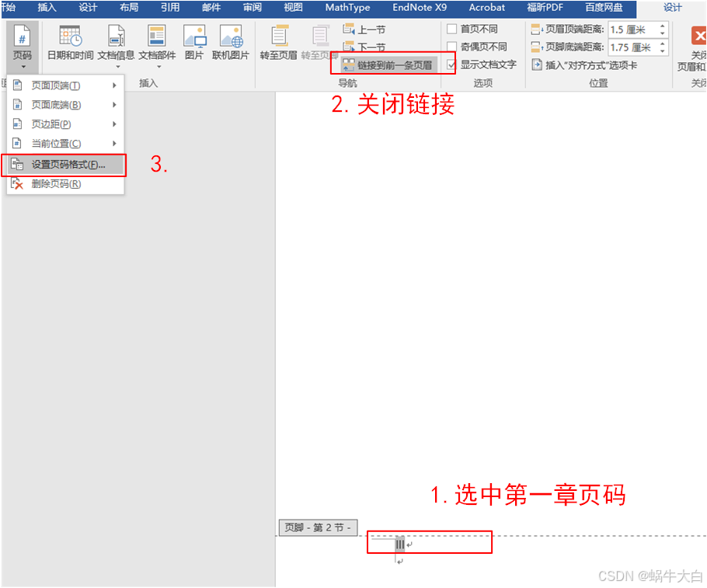
Task: Click 转至页脚 go to footer
Action: tap(319, 43)
